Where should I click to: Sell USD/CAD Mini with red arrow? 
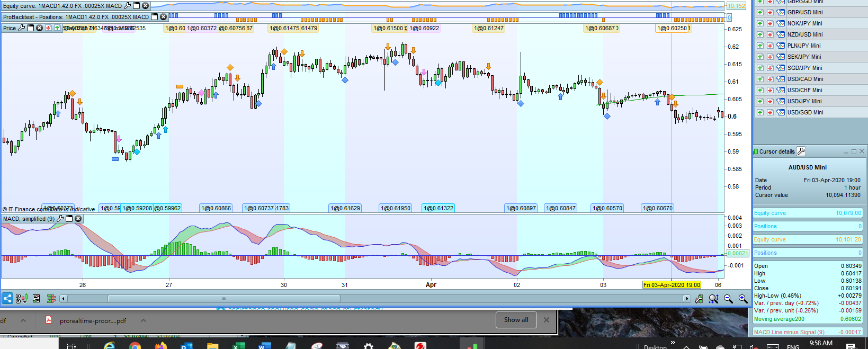(x=770, y=79)
